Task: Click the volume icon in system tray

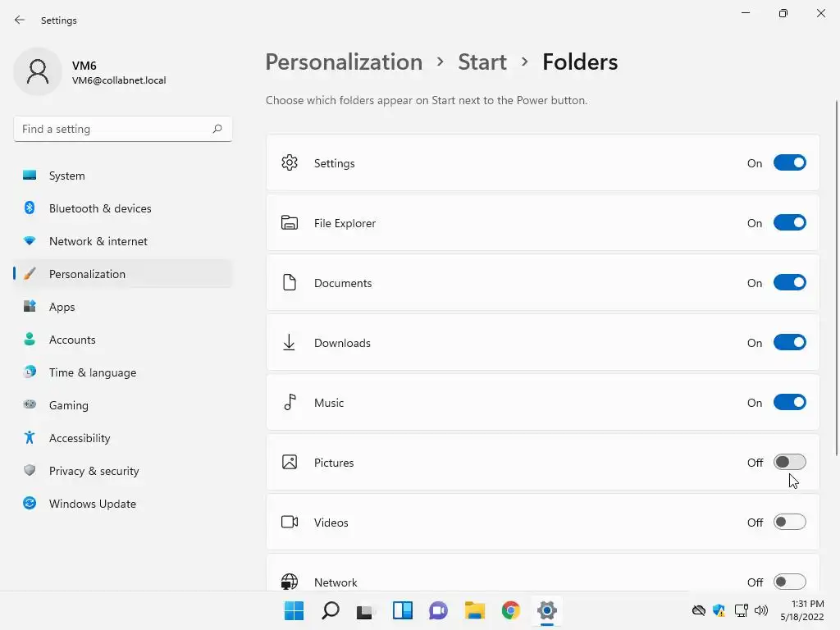Action: coord(761,610)
